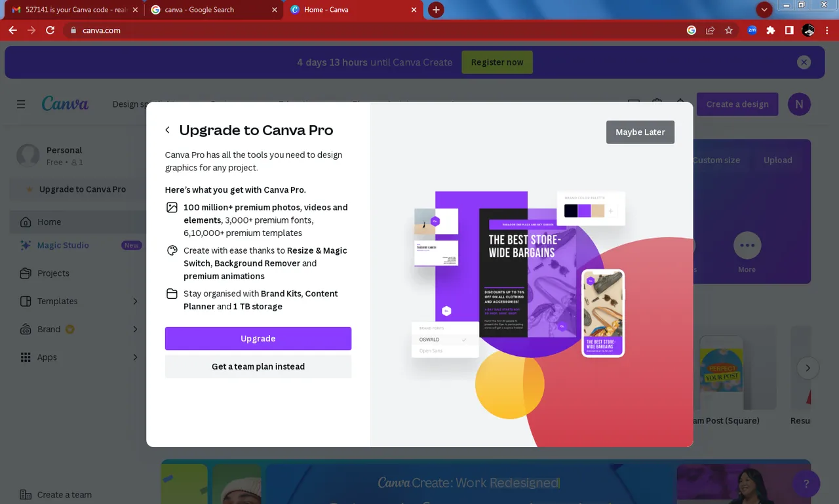Open Apps in the sidebar

pyautogui.click(x=77, y=358)
